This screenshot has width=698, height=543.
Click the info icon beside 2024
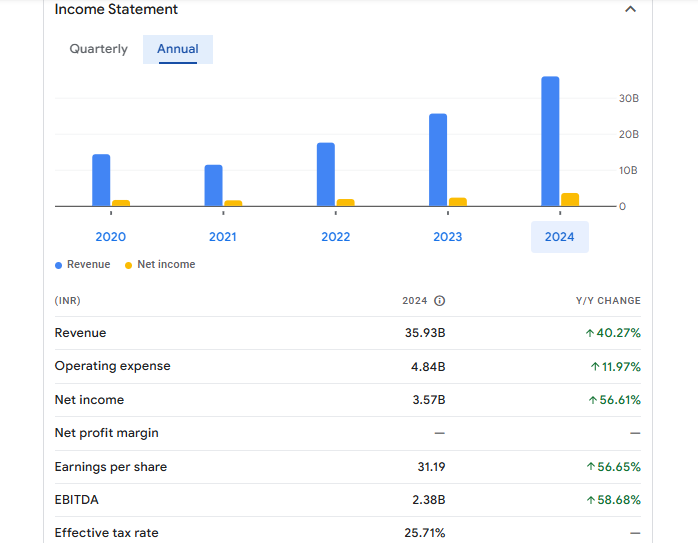(x=439, y=301)
